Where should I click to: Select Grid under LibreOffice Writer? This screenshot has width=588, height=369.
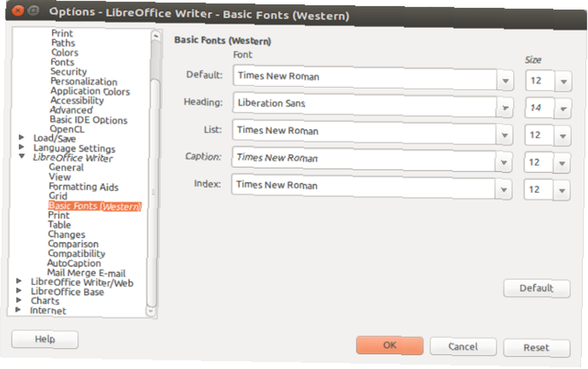coord(58,196)
